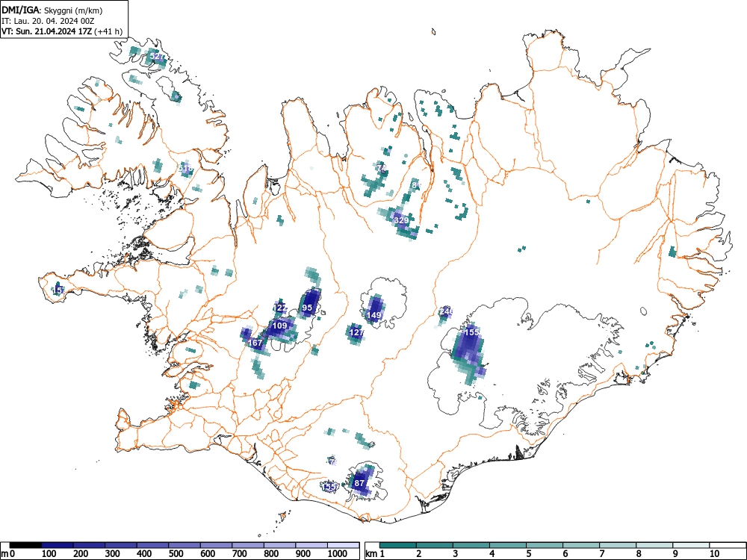This screenshot has height=560, width=747.
Task: Click the 527 visibility value in the Westfjords
Action: [157, 56]
